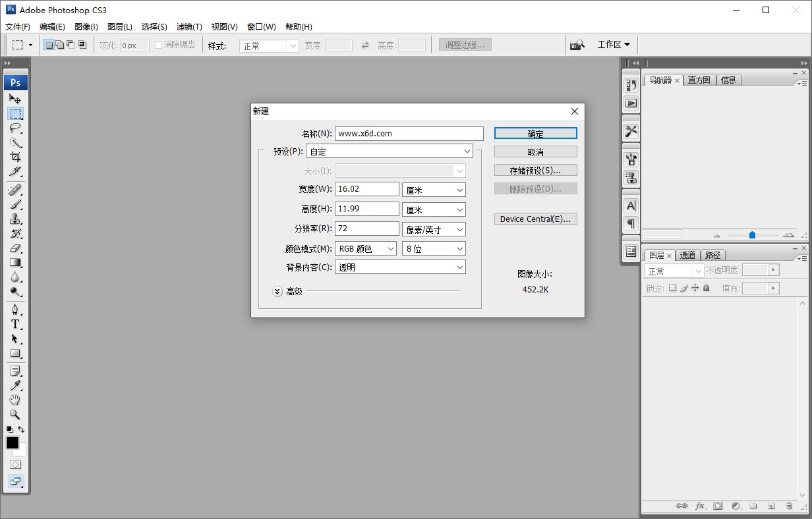The width and height of the screenshot is (812, 519).
Task: Click the Navigator zoom slider handle
Action: [752, 235]
